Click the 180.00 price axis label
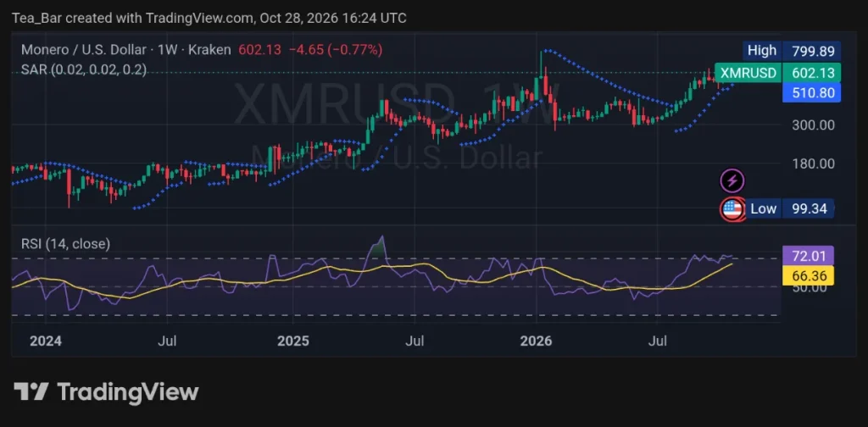Screen dimensions: 868x427 point(812,164)
